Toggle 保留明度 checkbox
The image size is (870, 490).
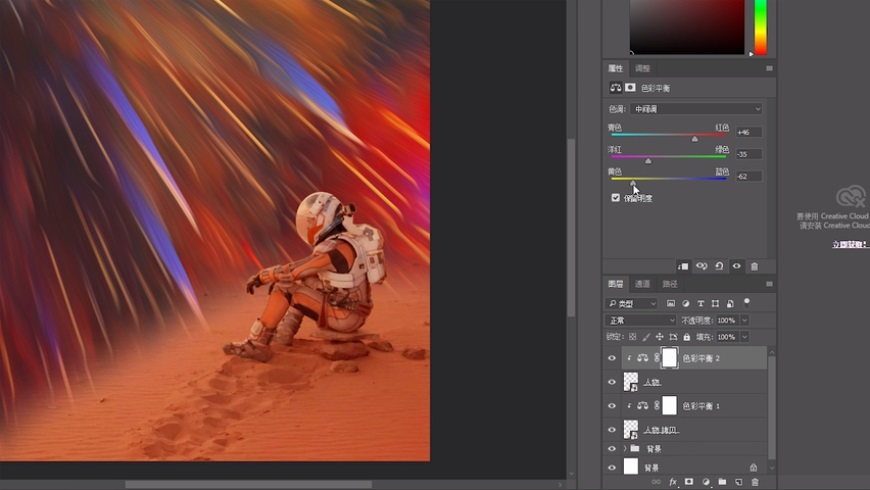tap(615, 198)
